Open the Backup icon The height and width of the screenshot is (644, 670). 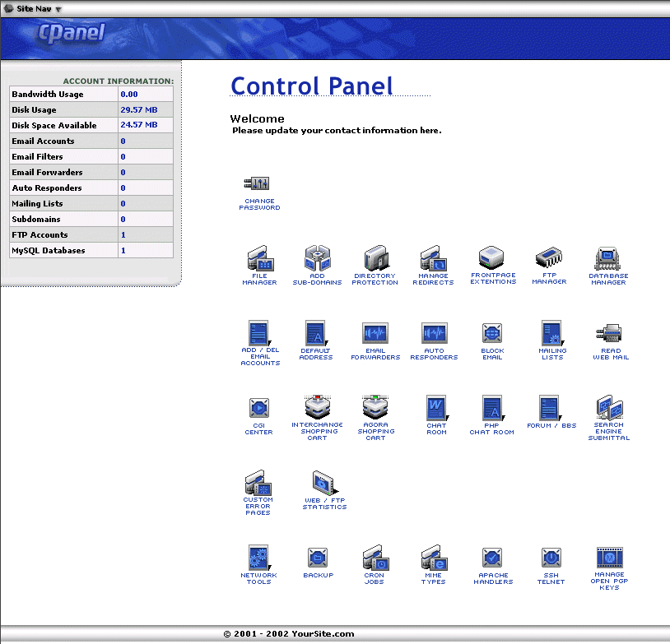coord(318,558)
